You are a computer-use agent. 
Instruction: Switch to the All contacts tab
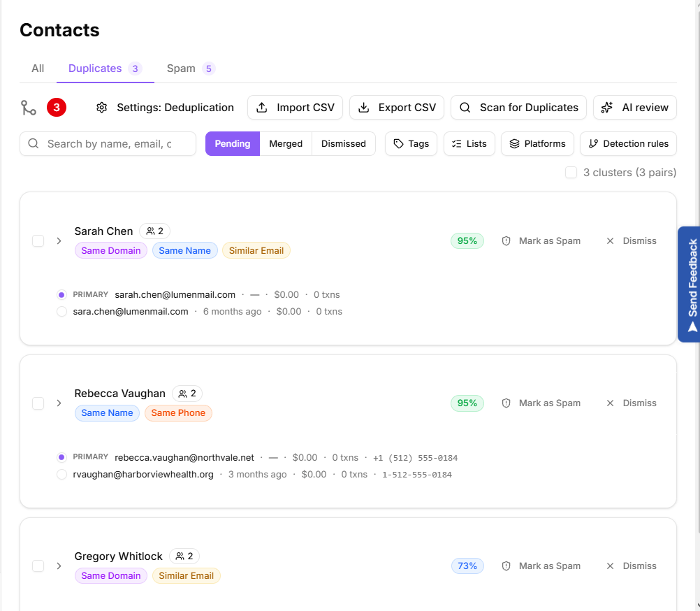pos(38,69)
